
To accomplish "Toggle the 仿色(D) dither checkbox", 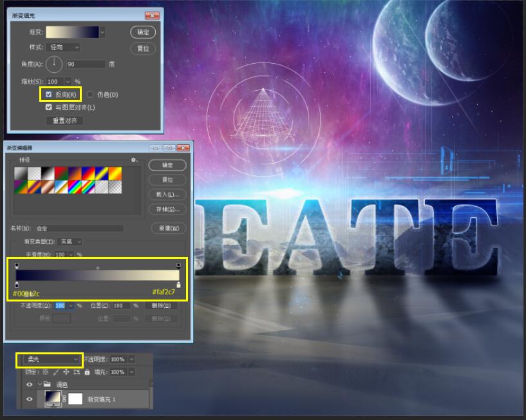I will (x=90, y=94).
